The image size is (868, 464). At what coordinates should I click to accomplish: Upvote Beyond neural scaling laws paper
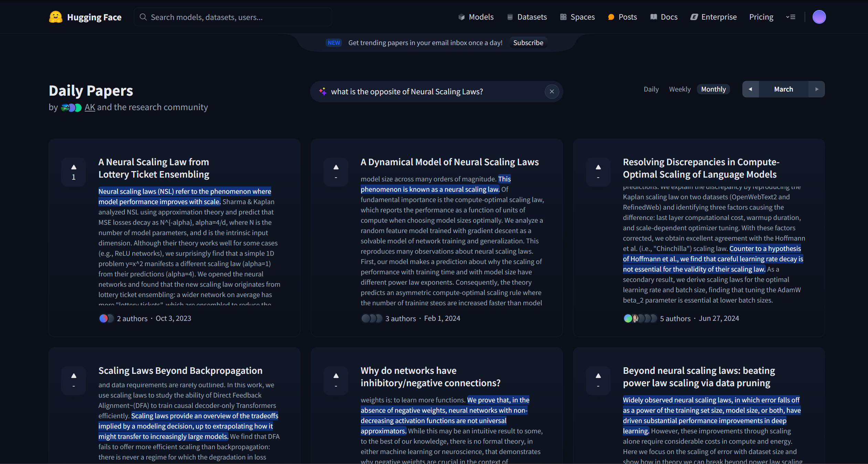point(598,380)
